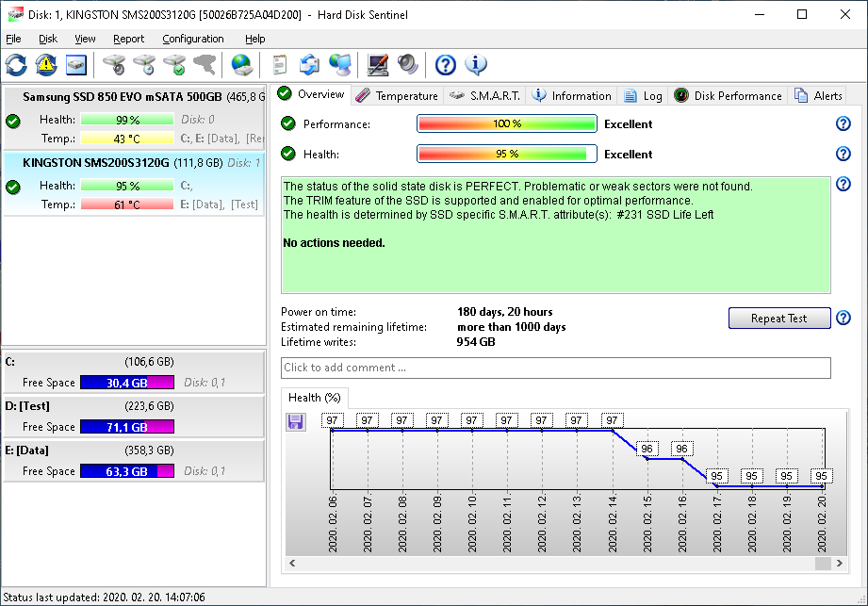This screenshot has width=868, height=606.
Task: Save the health graph using the floppy icon
Action: tap(296, 421)
